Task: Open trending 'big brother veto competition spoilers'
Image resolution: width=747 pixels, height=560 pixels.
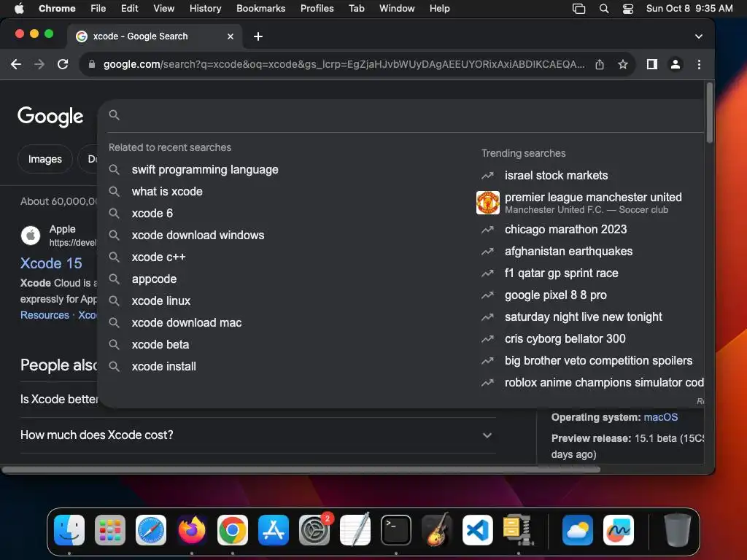Action: 598,361
